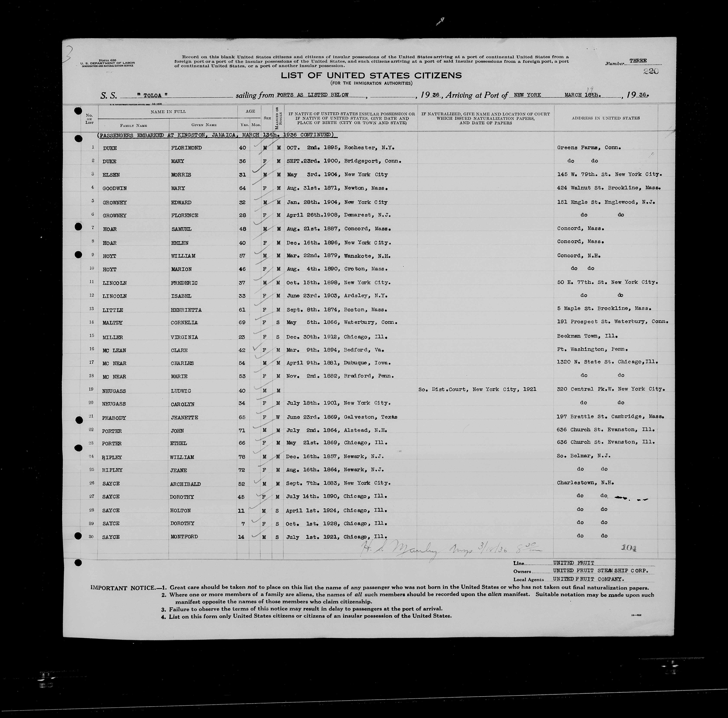Select given name 'MARION'

181,269
